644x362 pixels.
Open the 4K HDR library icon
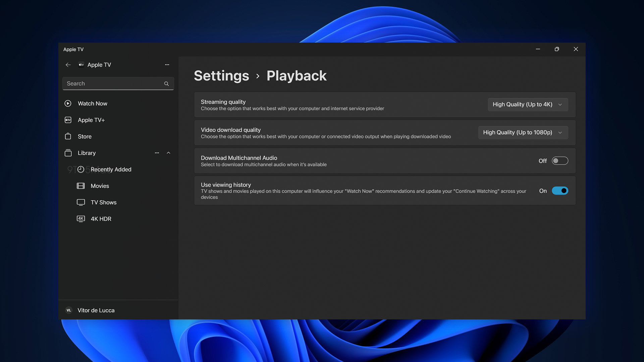click(x=81, y=219)
